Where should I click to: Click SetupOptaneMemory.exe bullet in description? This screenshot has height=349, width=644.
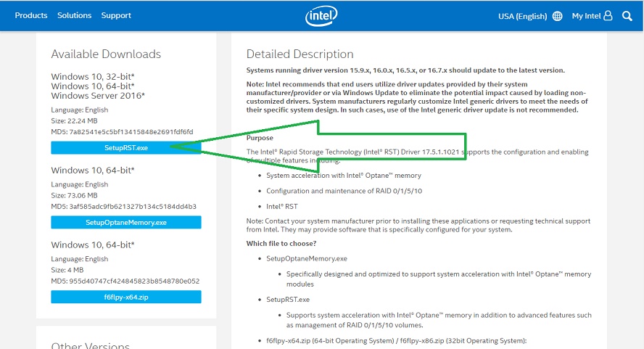point(307,258)
